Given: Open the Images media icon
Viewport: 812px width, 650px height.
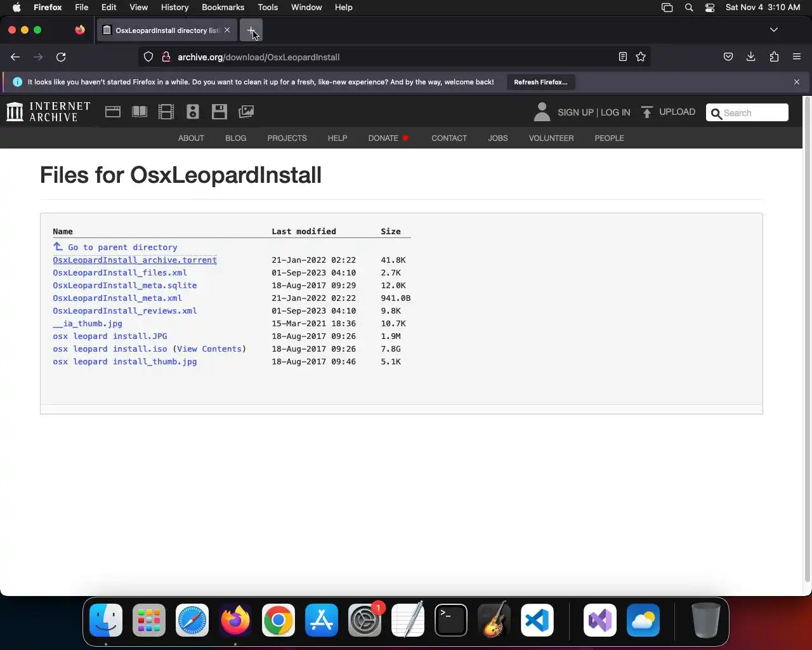Looking at the screenshot, I should click(x=246, y=112).
